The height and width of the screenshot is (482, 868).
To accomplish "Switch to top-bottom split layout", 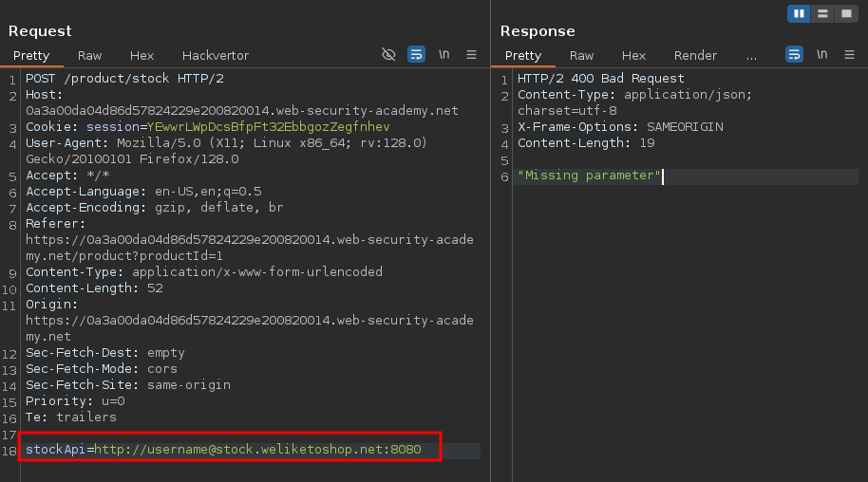I will 821,13.
